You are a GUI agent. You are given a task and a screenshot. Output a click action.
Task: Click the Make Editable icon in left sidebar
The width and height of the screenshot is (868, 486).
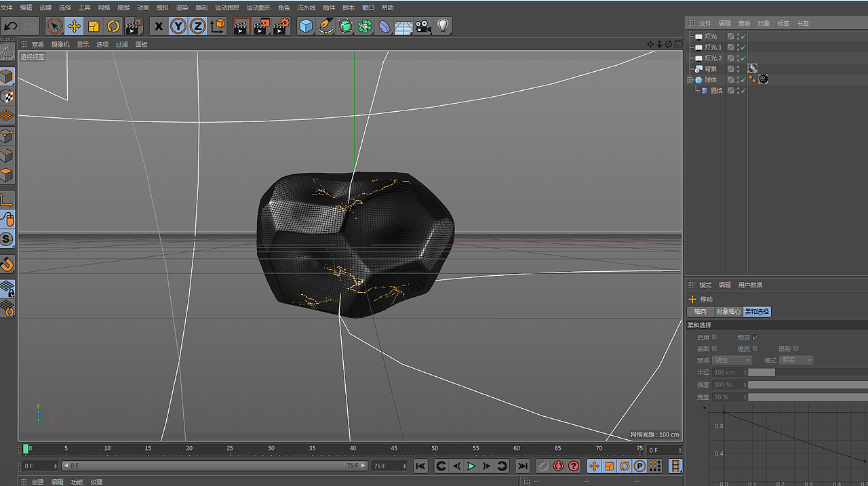coord(7,52)
